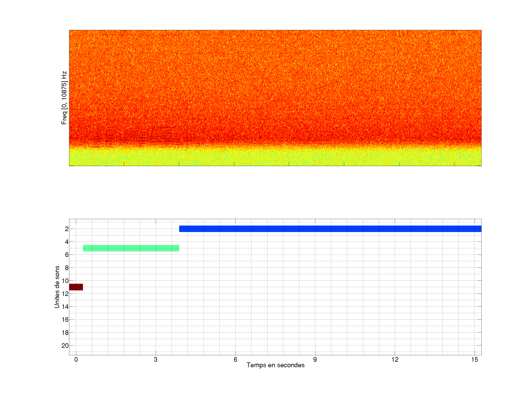Click x-axis tick label 0
The image size is (532, 399).
point(76,359)
